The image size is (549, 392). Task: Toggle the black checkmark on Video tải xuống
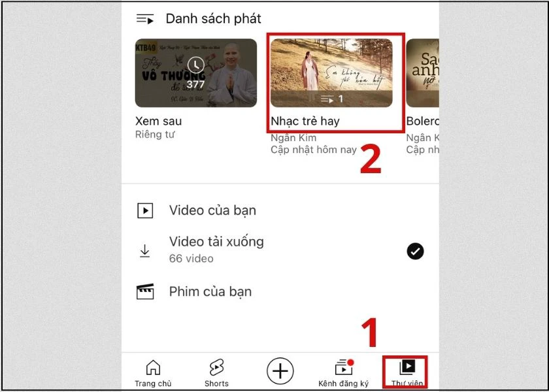(x=415, y=252)
